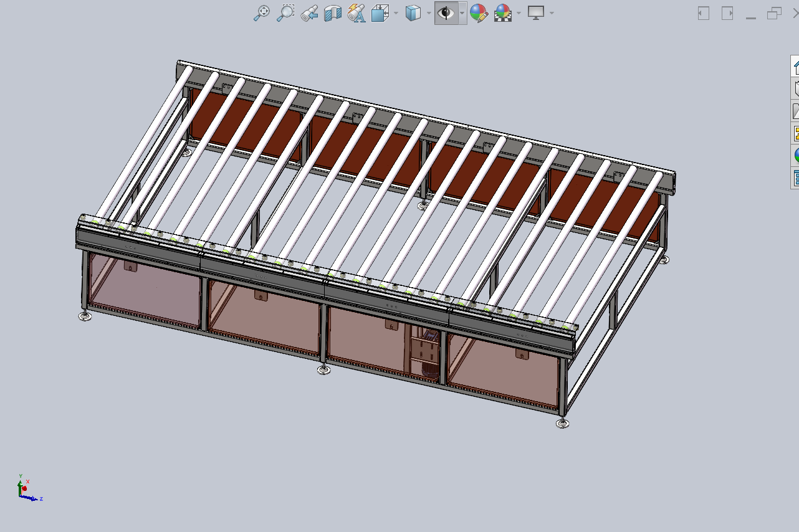799x532 pixels.
Task: Click the Edit Appearance color ball
Action: coord(479,13)
